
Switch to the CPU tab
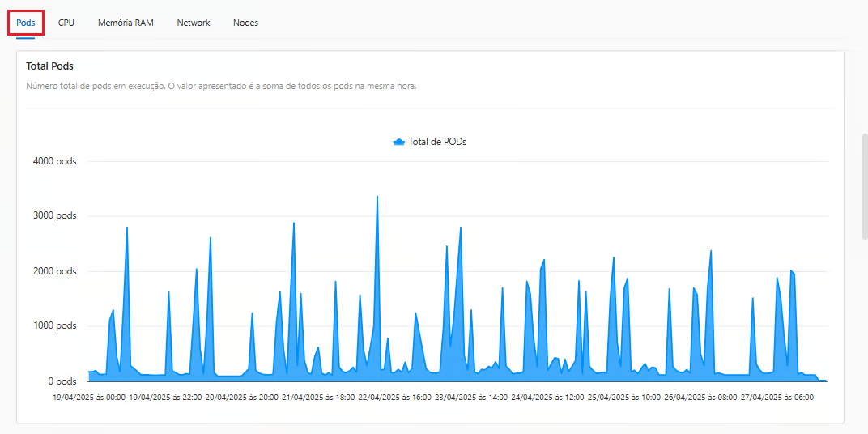click(x=66, y=23)
